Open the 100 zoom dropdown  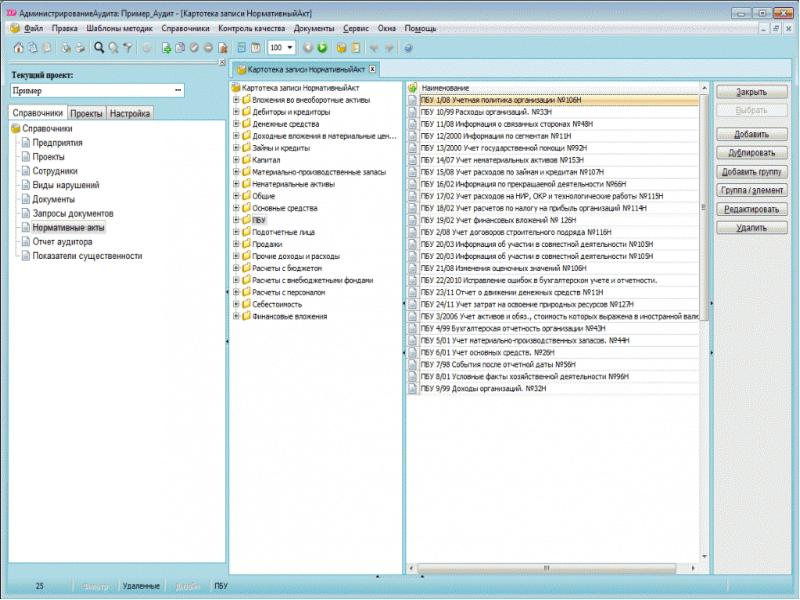tap(290, 47)
